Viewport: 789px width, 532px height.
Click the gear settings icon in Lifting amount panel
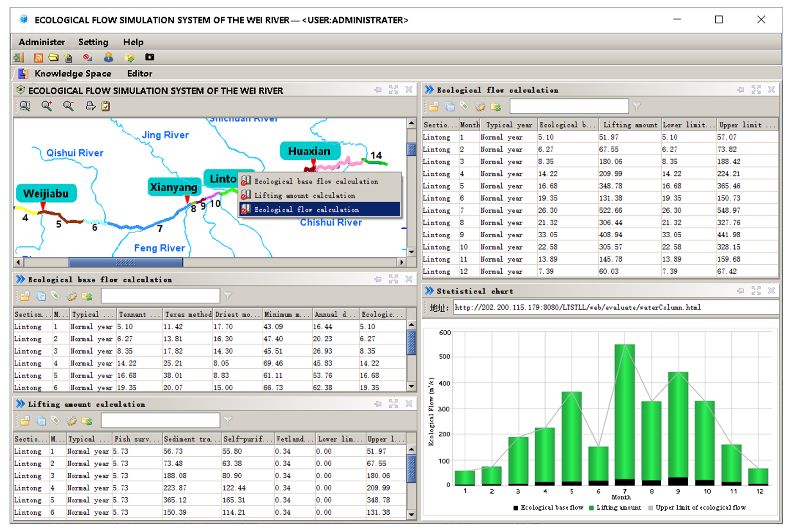[x=71, y=421]
